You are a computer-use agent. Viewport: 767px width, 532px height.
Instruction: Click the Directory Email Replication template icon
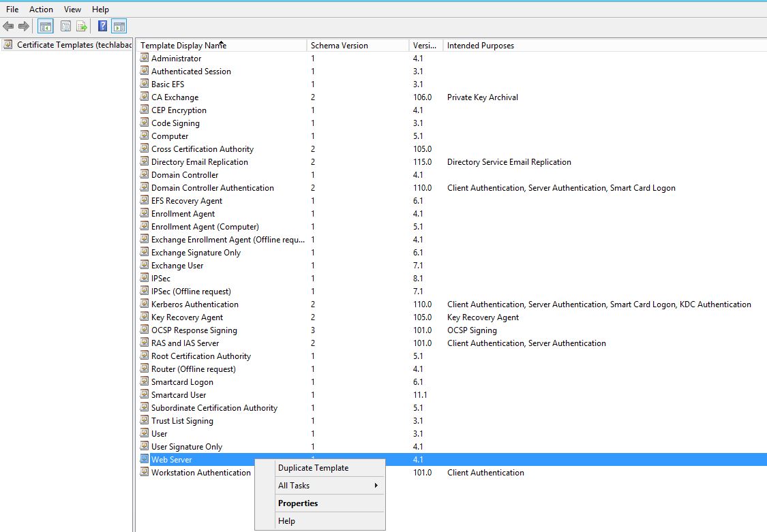tap(145, 161)
